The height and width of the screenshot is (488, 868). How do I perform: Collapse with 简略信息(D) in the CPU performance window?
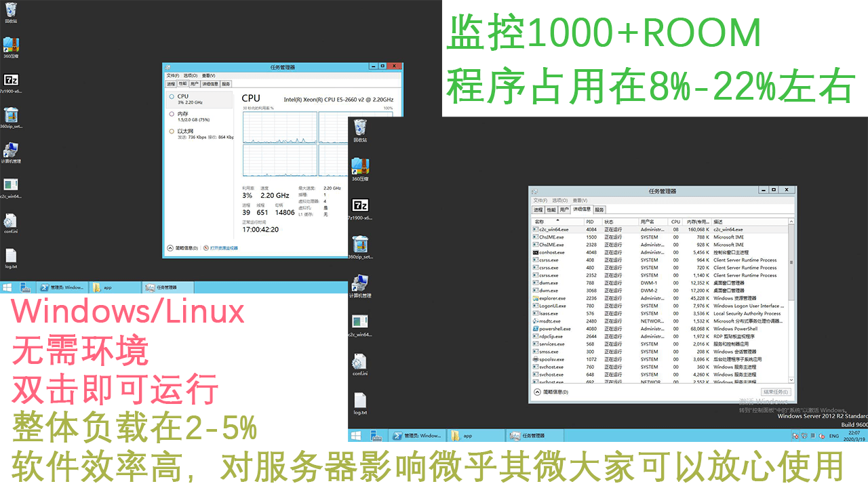(x=183, y=248)
